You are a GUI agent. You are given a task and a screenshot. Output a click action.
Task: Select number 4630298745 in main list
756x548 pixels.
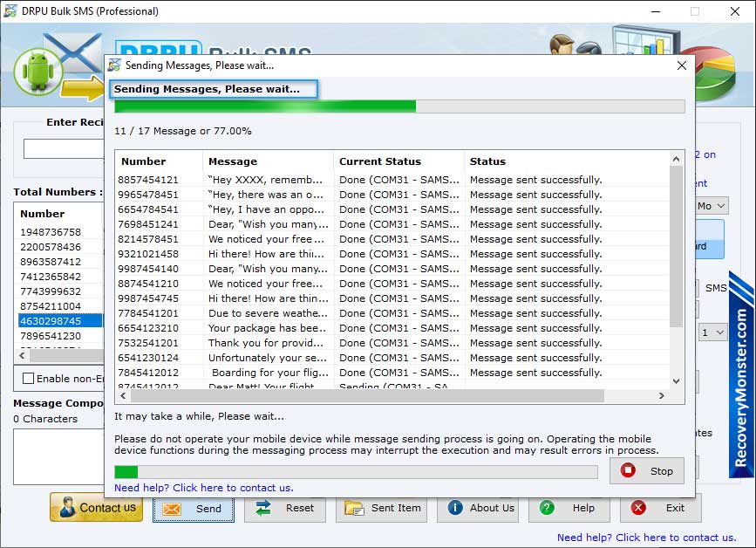pos(60,321)
